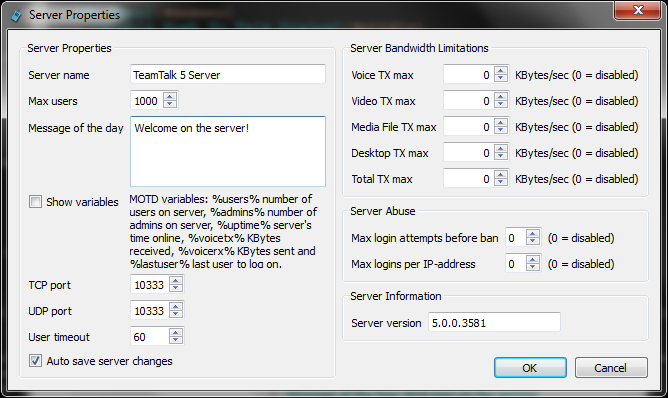
Task: Increase Max users with up arrow
Action: pyautogui.click(x=170, y=97)
